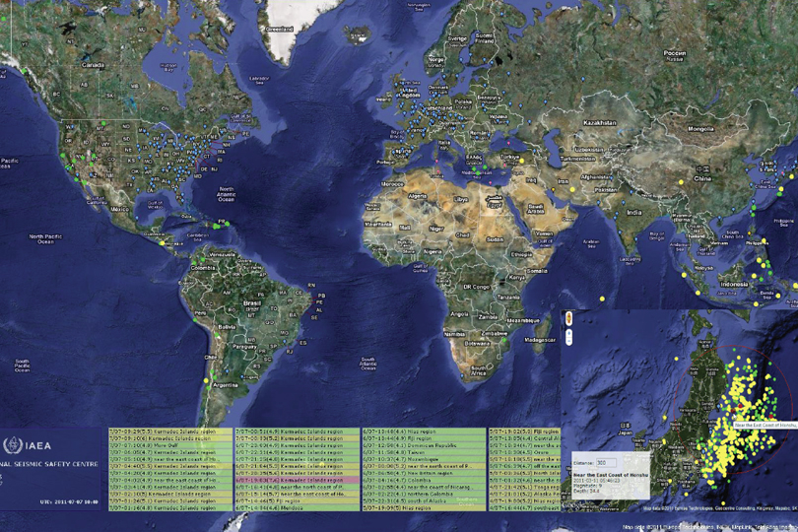
Task: Choose the Mozambique earthquake row
Action: (426, 459)
